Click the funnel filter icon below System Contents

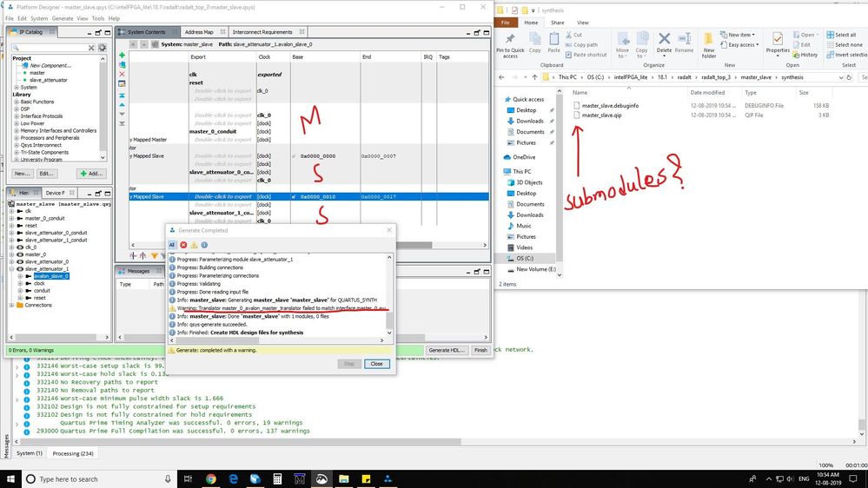(155, 255)
